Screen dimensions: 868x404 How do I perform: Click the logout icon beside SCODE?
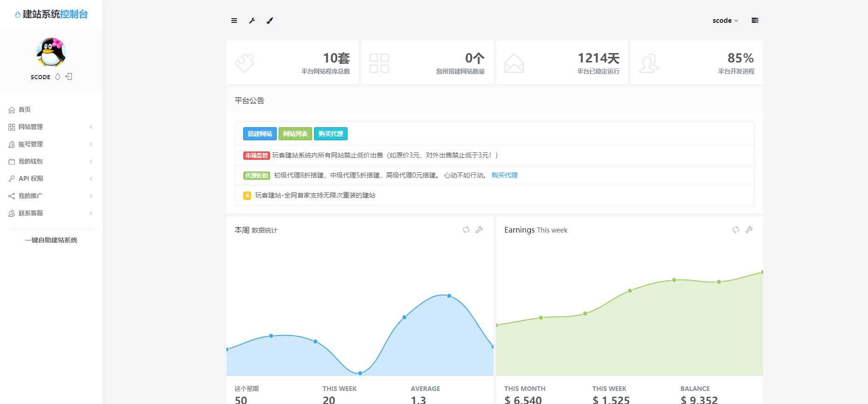[x=69, y=76]
